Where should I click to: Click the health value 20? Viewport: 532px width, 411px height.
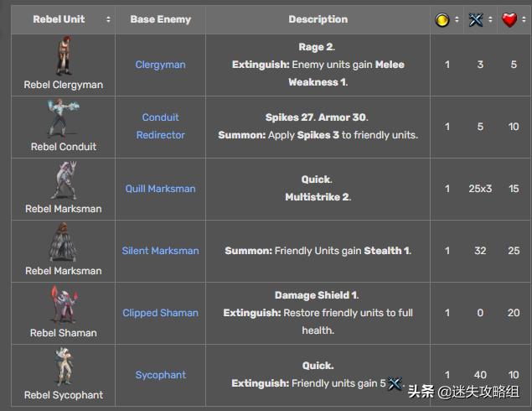(x=514, y=313)
